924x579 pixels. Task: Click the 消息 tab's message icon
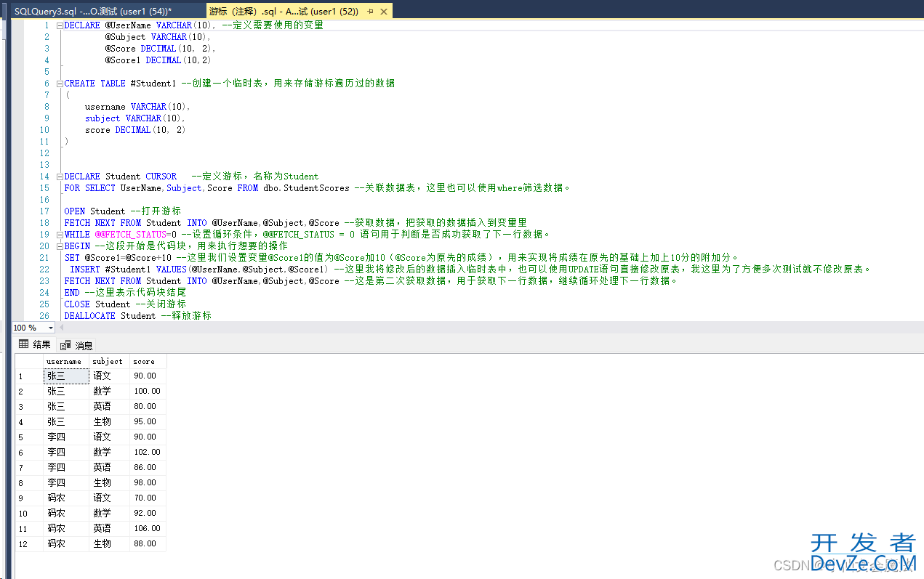[x=65, y=346]
